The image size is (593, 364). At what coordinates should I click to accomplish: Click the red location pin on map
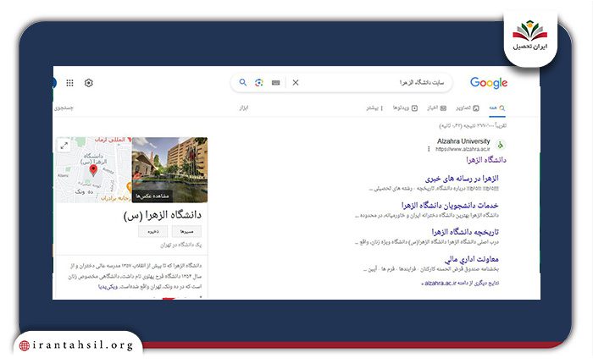(x=93, y=170)
